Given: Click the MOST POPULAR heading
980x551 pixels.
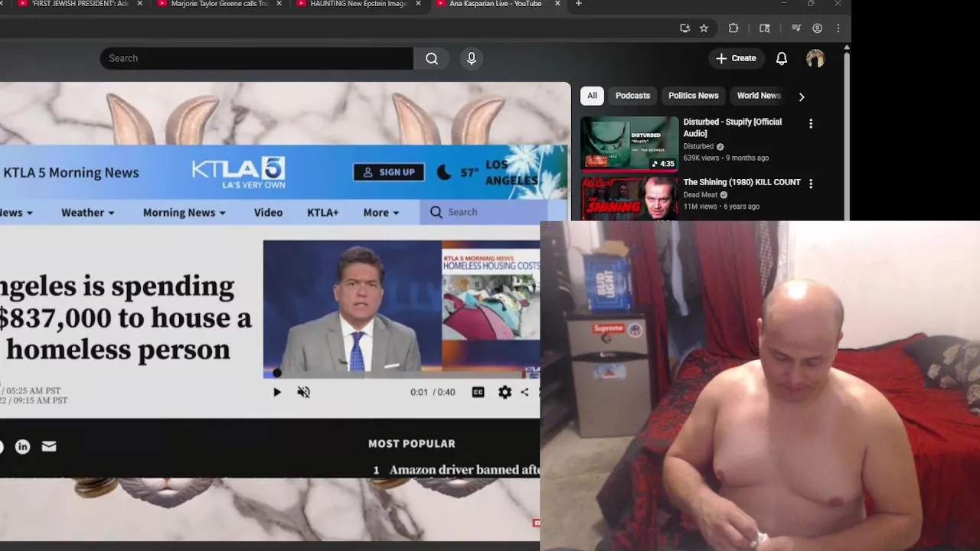Looking at the screenshot, I should click(411, 443).
